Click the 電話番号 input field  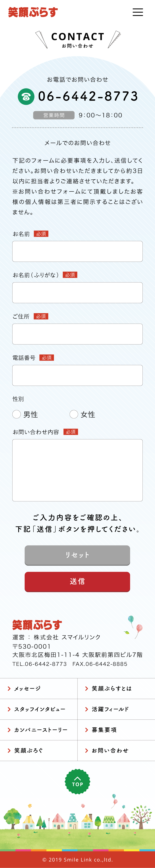(77, 375)
